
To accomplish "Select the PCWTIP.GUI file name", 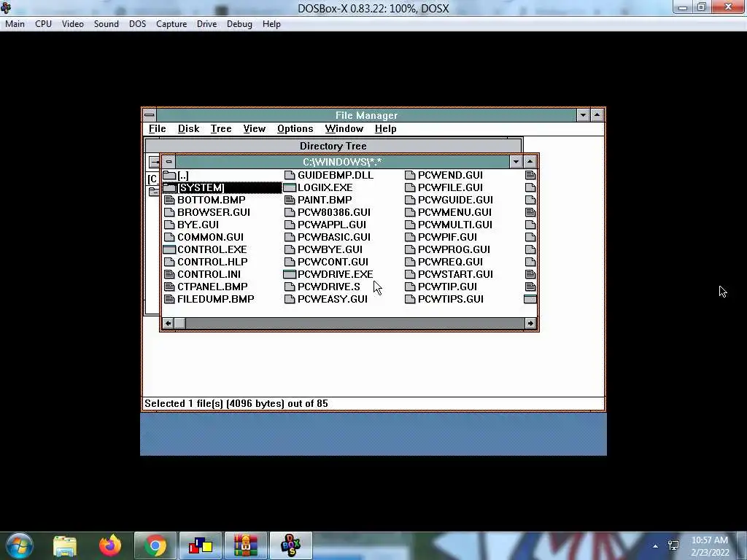I will tap(447, 287).
